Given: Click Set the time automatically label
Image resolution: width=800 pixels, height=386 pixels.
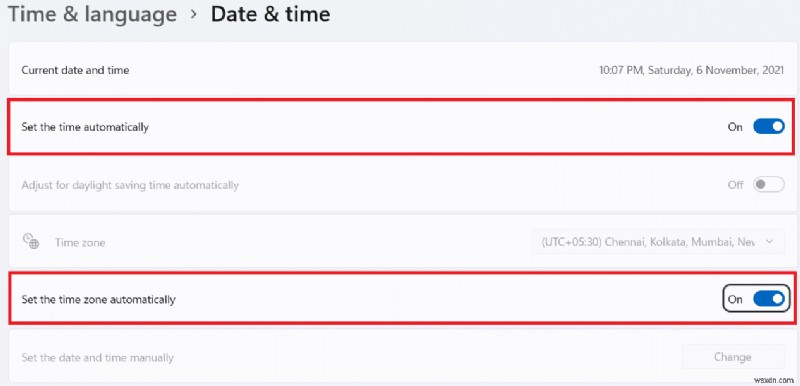Looking at the screenshot, I should click(x=85, y=127).
